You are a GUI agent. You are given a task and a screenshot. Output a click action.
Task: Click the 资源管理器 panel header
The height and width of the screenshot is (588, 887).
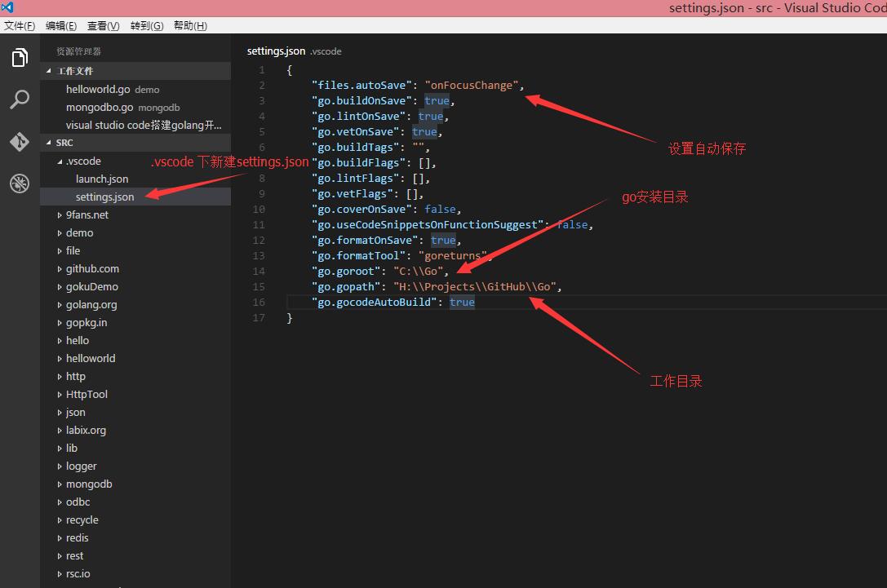pos(78,51)
